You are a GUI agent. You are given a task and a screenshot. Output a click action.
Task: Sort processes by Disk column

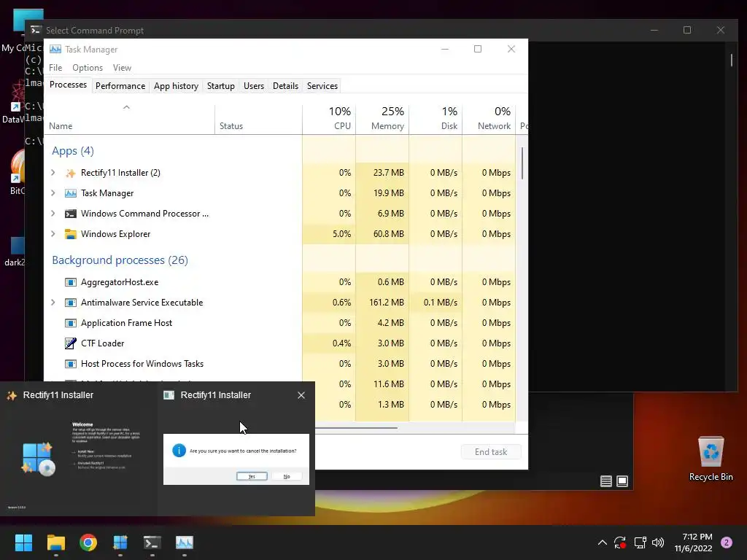click(436, 119)
